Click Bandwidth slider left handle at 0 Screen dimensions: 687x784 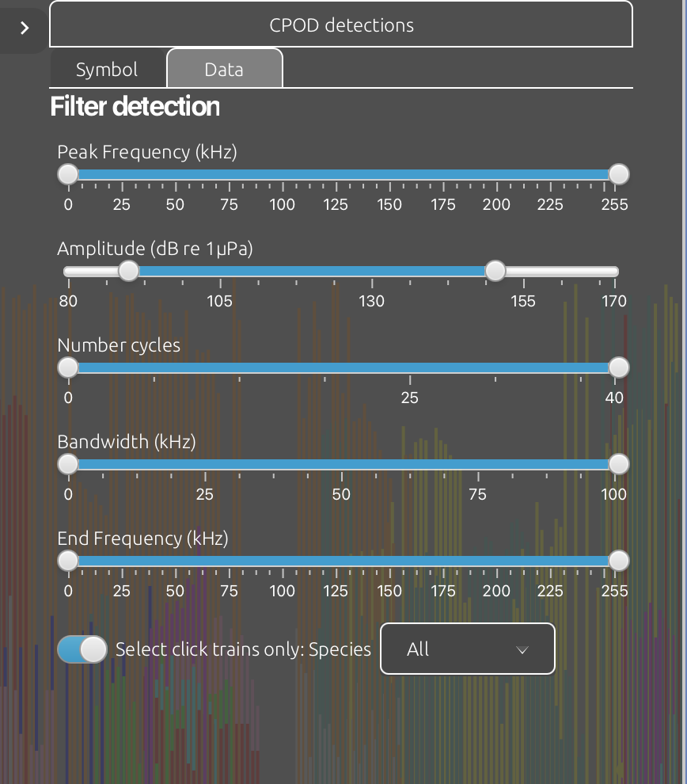(x=68, y=464)
